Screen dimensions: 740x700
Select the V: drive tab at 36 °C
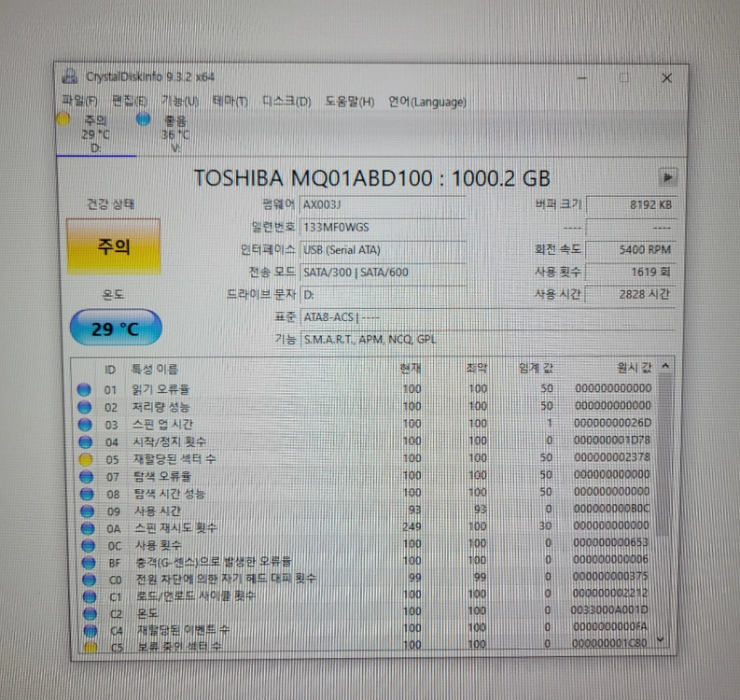click(x=175, y=134)
